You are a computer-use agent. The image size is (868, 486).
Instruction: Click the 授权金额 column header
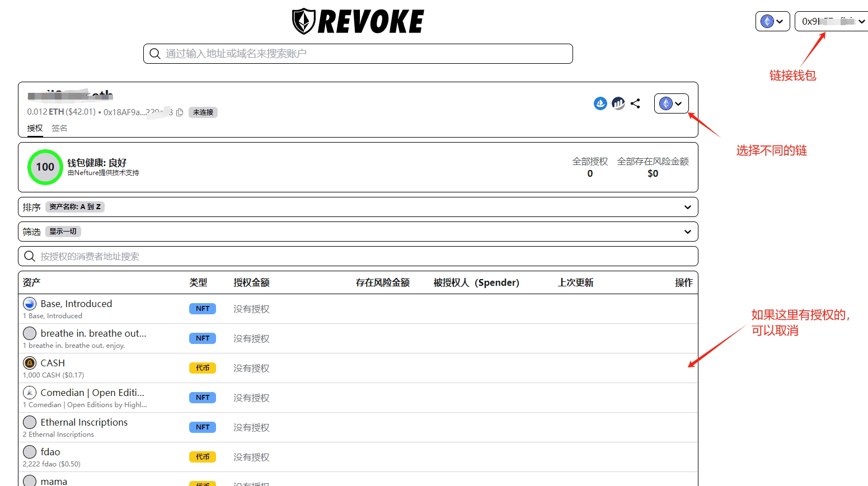pos(252,282)
